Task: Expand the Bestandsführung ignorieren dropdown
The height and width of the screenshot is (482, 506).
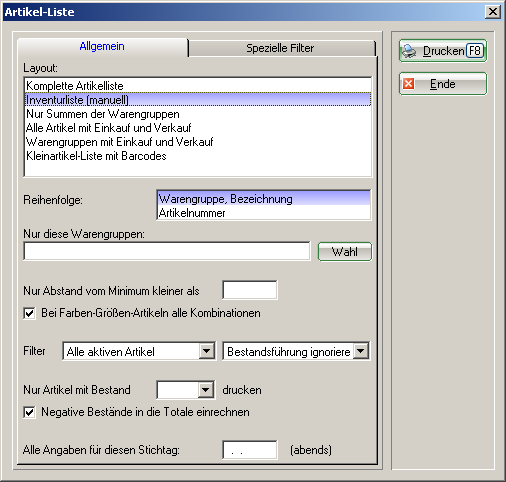Action: tap(361, 351)
